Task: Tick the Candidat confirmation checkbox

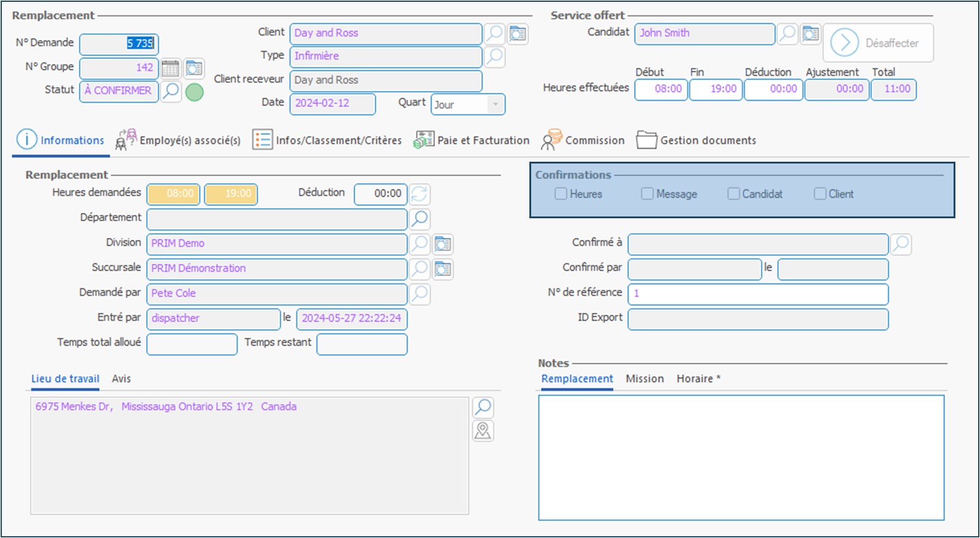Action: [x=733, y=194]
